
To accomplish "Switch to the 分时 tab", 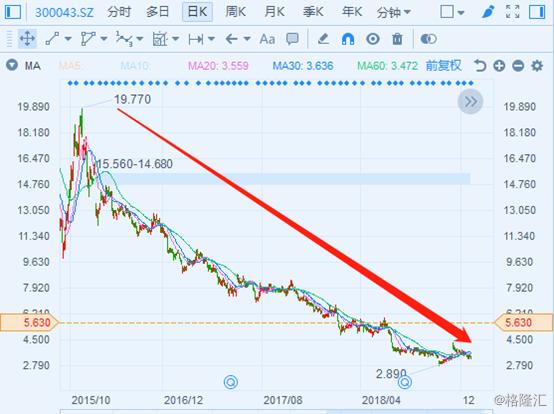I will click(119, 12).
